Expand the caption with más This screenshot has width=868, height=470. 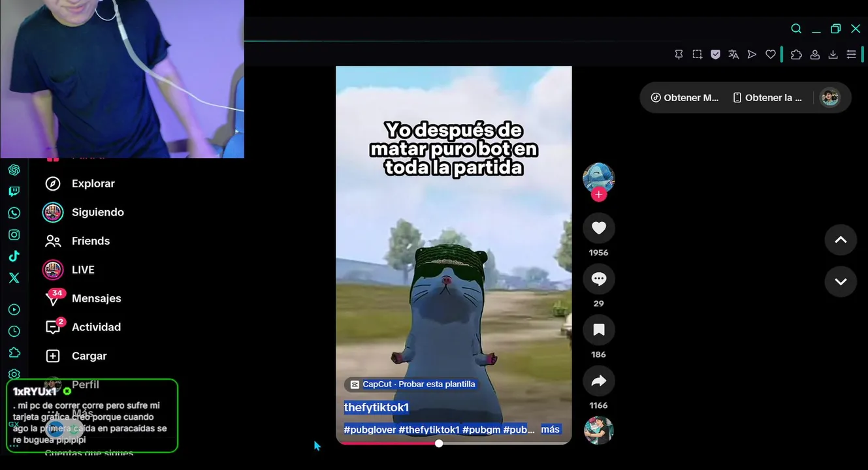[x=551, y=430]
